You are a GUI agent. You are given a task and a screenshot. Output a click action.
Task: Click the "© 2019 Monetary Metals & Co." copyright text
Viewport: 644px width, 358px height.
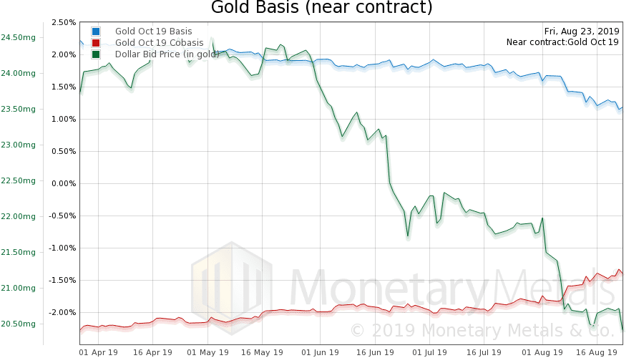click(x=483, y=331)
